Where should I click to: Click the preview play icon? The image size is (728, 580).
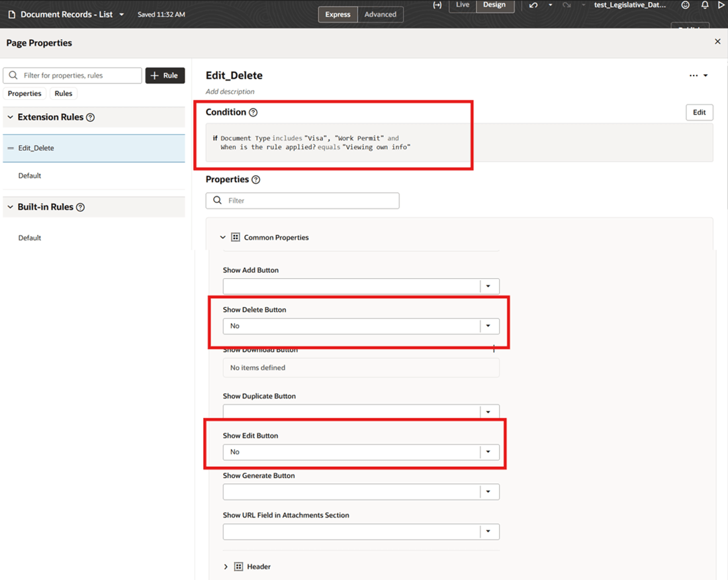721,5
